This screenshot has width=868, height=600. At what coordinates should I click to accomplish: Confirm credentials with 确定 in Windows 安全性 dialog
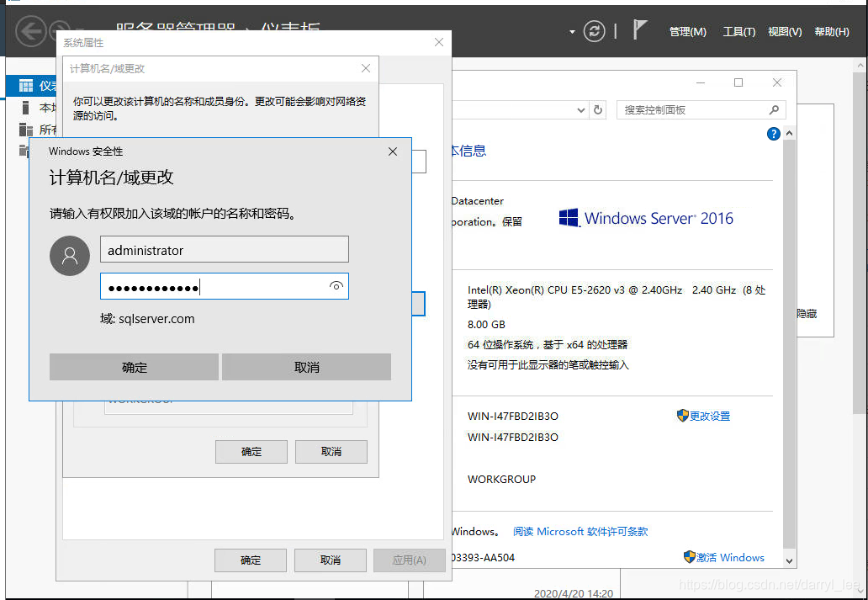tap(134, 367)
